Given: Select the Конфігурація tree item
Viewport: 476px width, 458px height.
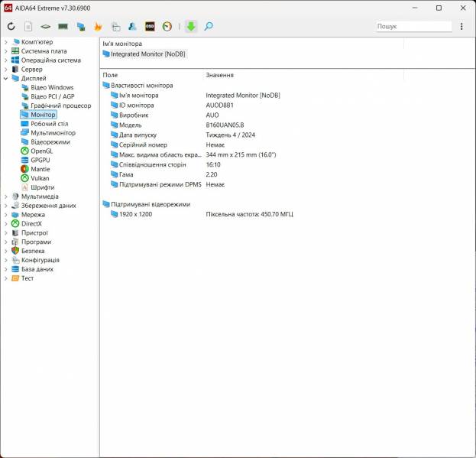Looking at the screenshot, I should 35,260.
